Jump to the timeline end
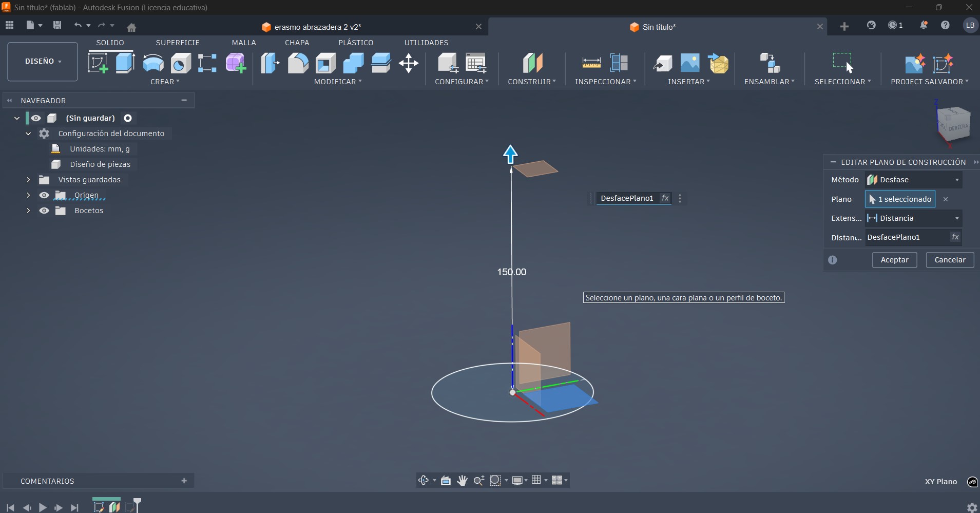This screenshot has width=980, height=513. tap(74, 507)
